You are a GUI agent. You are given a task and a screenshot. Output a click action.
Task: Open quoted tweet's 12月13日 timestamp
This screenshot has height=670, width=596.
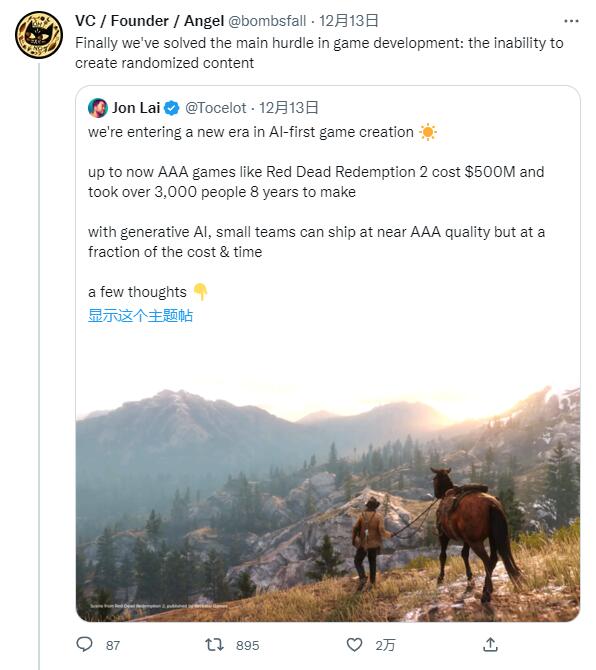pyautogui.click(x=289, y=108)
